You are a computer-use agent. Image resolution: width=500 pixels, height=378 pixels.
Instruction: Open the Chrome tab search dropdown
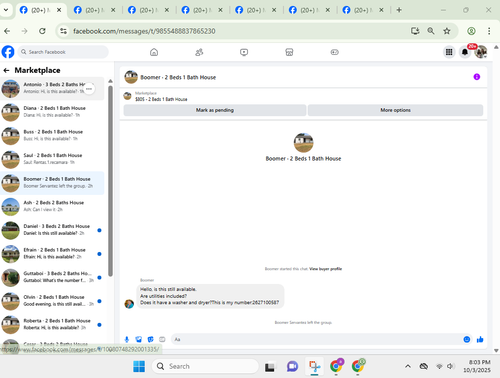[6, 10]
